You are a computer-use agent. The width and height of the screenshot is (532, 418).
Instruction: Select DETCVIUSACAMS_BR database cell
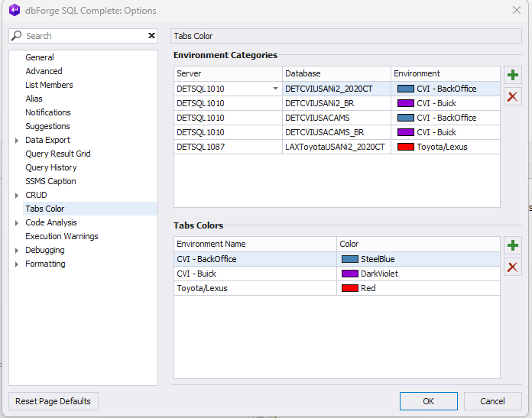tap(336, 132)
